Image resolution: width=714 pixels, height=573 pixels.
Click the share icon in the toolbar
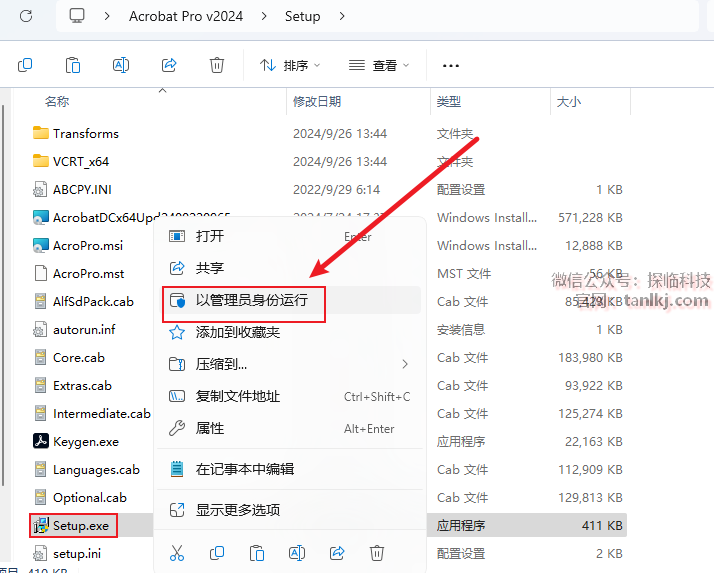coord(169,65)
